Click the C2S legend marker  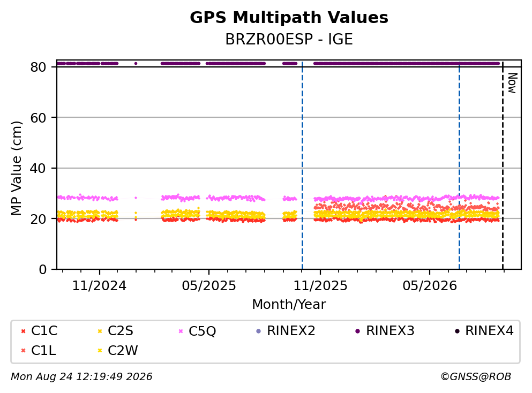pyautogui.click(x=100, y=331)
